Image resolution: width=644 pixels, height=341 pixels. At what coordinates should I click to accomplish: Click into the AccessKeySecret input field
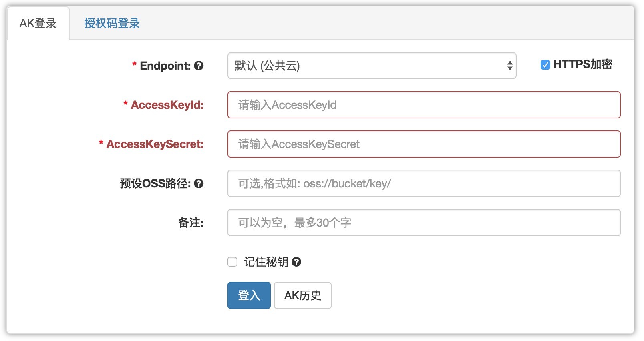tap(424, 144)
